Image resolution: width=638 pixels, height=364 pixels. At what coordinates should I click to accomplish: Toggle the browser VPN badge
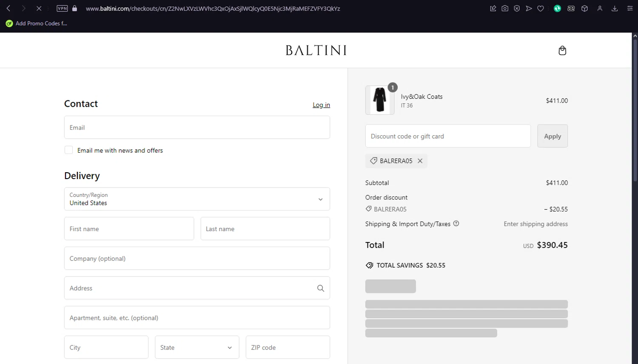tap(62, 8)
